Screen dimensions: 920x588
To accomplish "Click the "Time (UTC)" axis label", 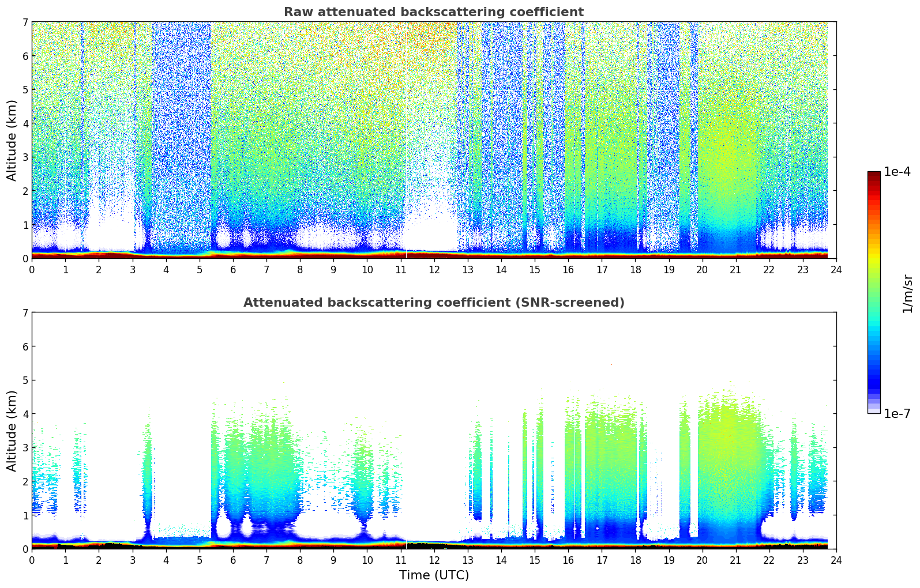I will tap(434, 575).
